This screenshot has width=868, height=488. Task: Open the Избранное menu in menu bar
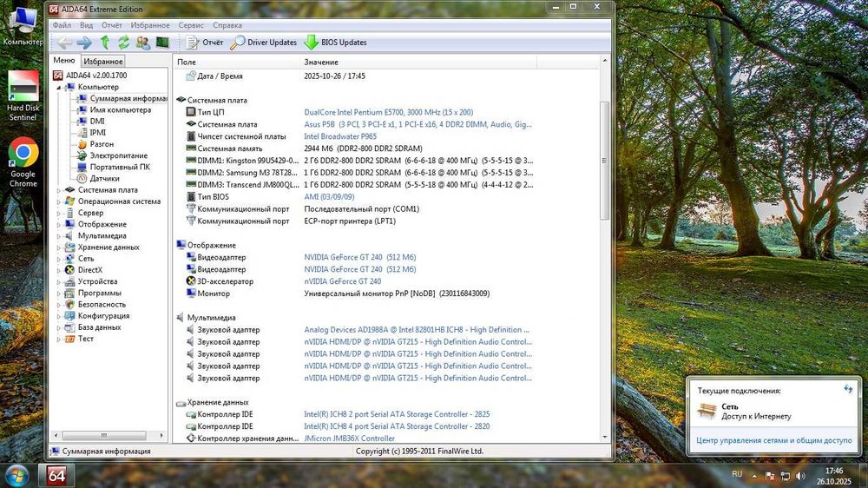point(150,25)
